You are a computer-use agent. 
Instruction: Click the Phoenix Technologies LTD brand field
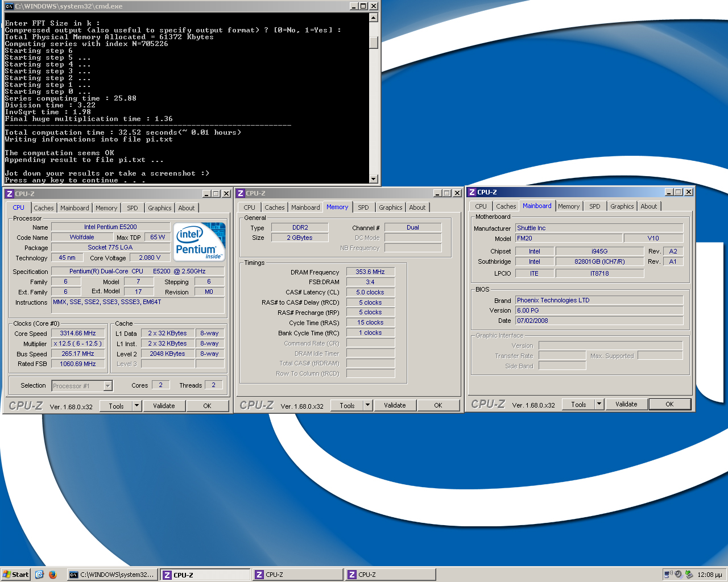[599, 300]
